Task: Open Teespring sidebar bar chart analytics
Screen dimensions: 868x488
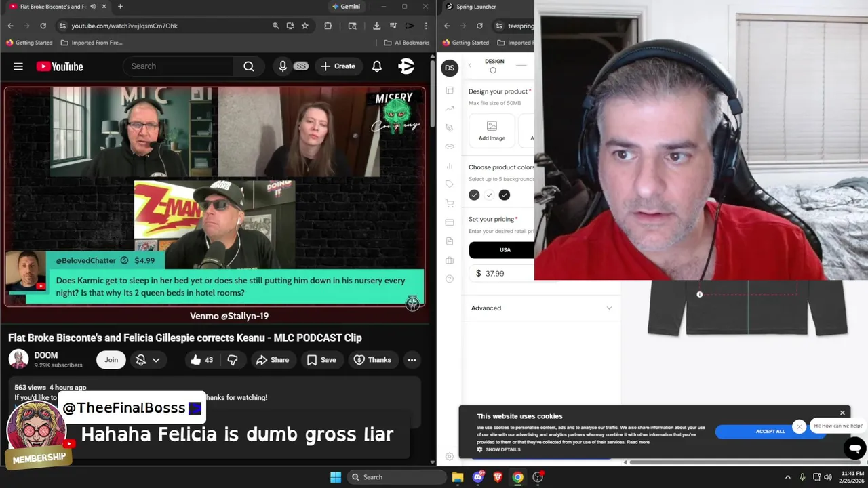Action: [x=449, y=165]
